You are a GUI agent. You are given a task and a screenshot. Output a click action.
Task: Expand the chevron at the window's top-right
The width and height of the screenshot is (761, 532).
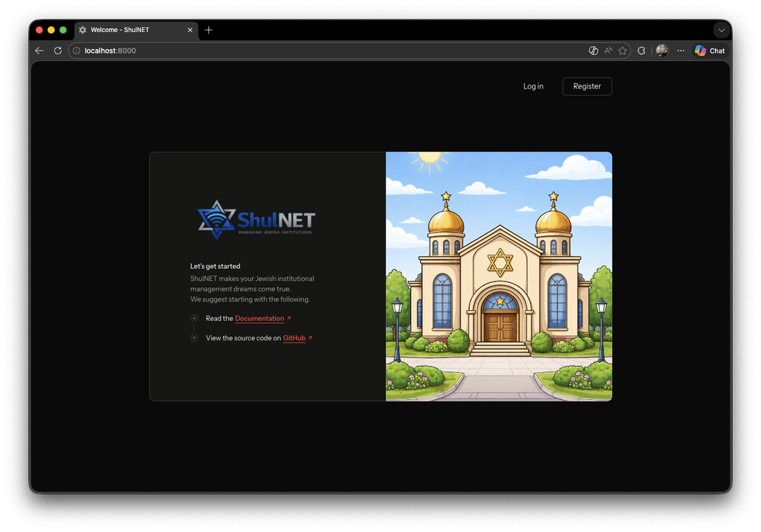click(722, 30)
